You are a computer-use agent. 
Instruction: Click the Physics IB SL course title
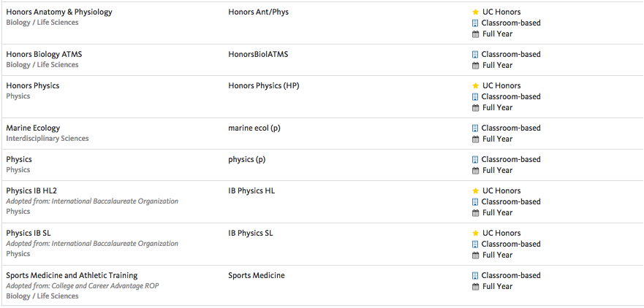pos(29,234)
